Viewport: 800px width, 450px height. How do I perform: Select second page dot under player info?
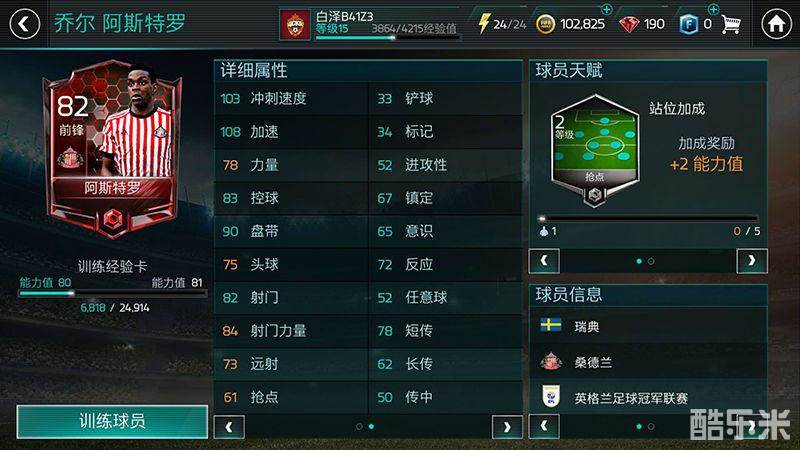651,426
